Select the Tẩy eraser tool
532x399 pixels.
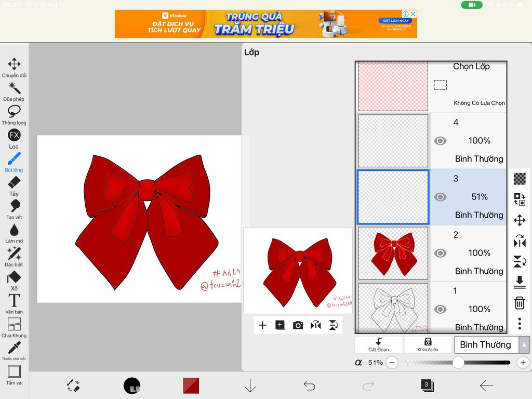point(14,187)
